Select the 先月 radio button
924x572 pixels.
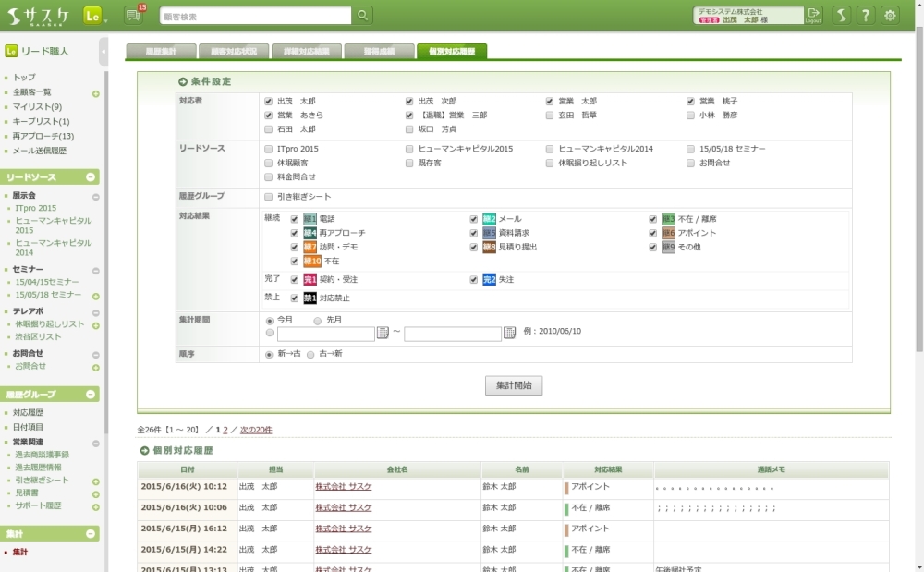pyautogui.click(x=318, y=320)
